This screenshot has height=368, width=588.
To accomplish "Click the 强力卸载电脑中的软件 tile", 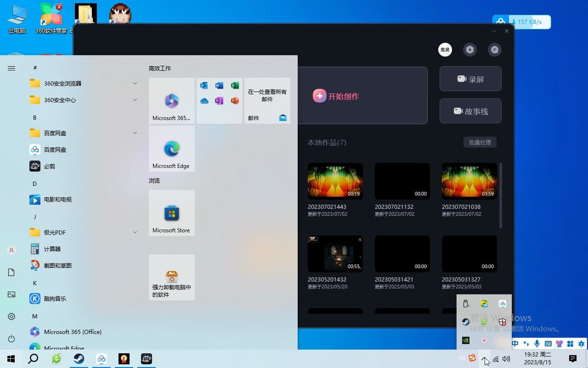I will 172,277.
